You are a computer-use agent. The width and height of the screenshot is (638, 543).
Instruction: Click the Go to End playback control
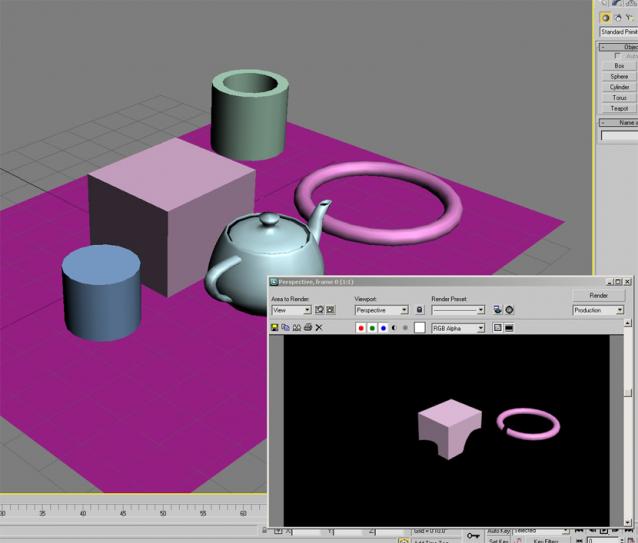tap(629, 531)
